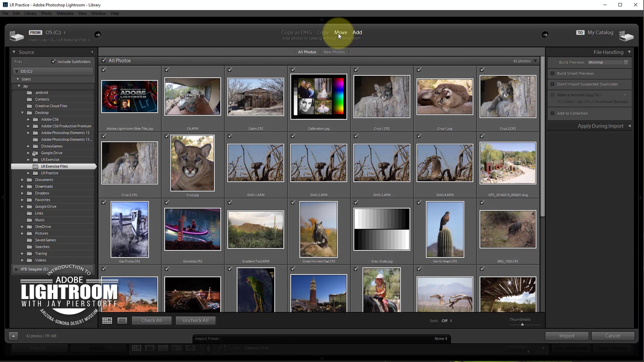This screenshot has height=362, width=644.
Task: Toggle Include Subfolders checkbox
Action: point(53,61)
